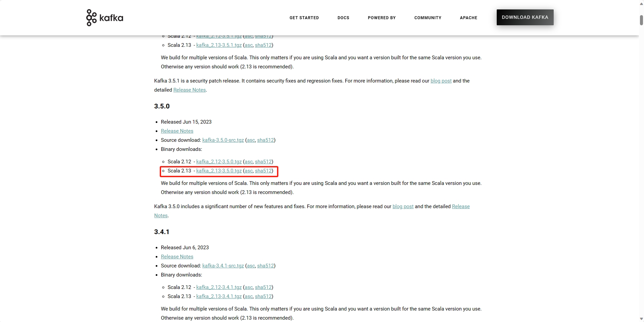Open sha512 for kafka_2.12-3.4.1.tgz
The height and width of the screenshot is (322, 644).
263,287
